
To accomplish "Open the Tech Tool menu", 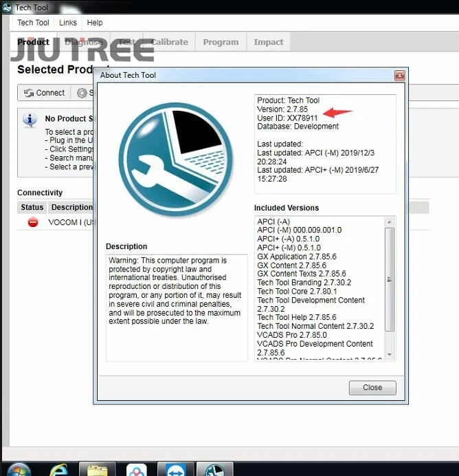I will pos(33,23).
